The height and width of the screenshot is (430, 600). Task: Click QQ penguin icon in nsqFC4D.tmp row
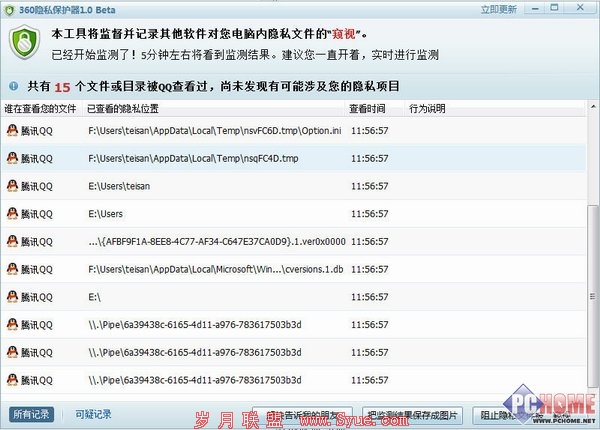12,158
